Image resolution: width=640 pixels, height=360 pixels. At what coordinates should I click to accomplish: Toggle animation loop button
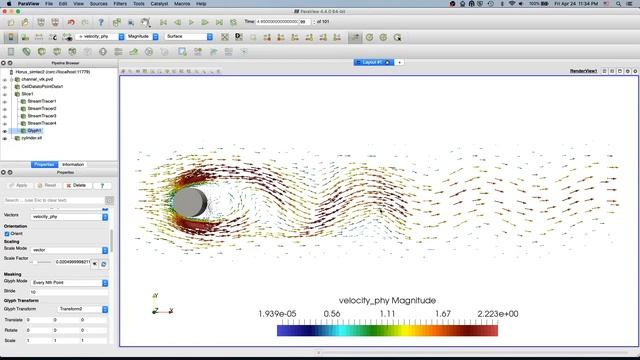click(233, 22)
